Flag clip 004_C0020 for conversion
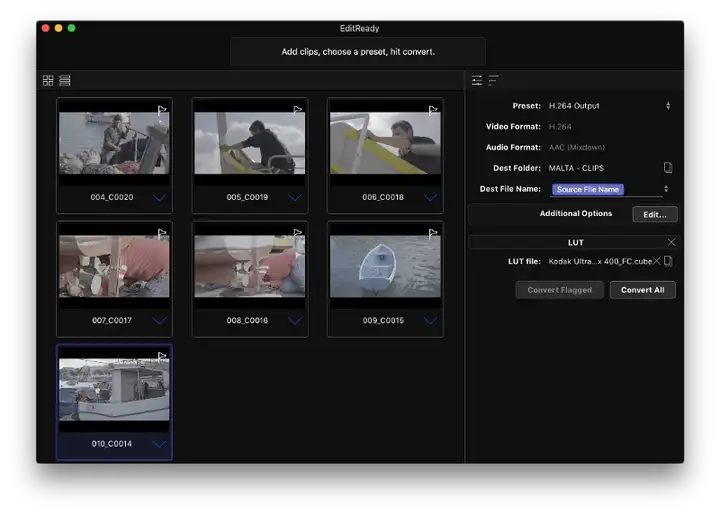This screenshot has width=720, height=515. tap(162, 110)
